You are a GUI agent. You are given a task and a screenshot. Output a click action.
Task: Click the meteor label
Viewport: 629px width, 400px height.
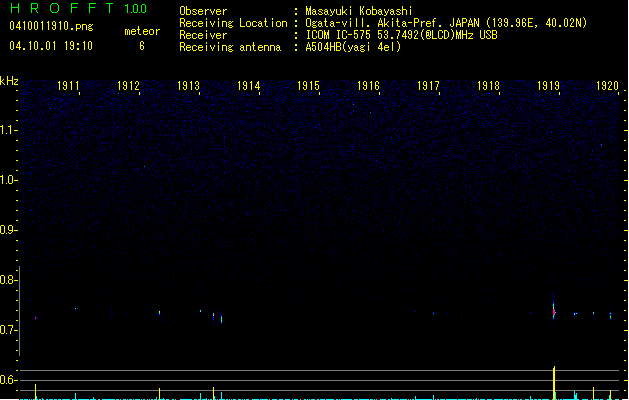point(142,31)
